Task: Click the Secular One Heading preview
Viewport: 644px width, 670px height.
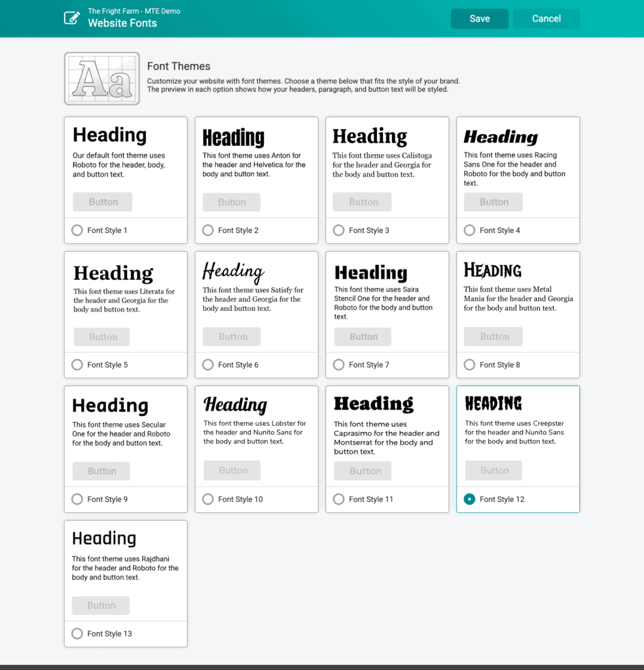Action: point(110,406)
